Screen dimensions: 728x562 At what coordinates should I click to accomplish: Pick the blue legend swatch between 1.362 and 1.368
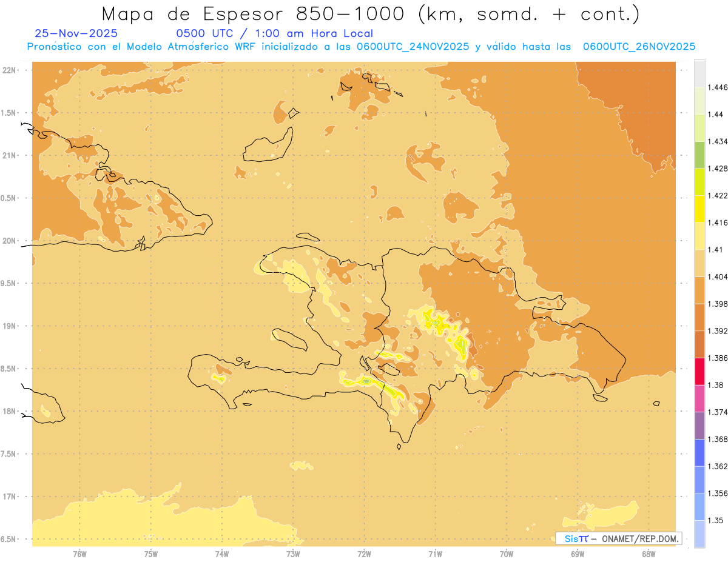point(699,452)
